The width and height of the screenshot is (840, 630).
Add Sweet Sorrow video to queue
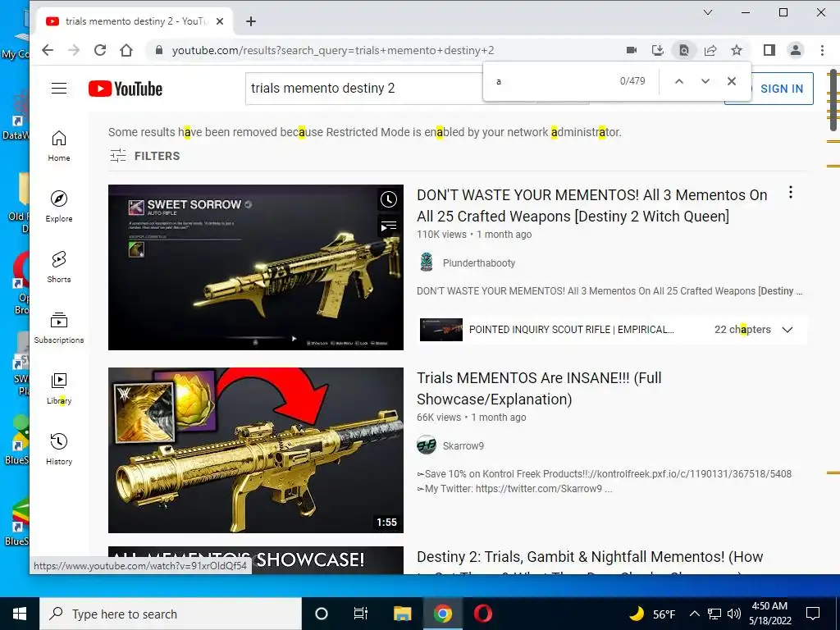(x=389, y=226)
